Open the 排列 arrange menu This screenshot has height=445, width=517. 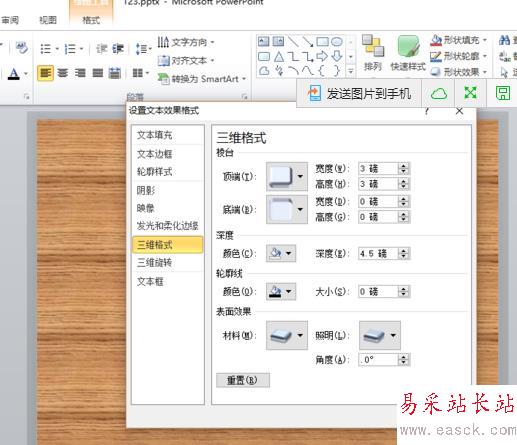point(373,53)
